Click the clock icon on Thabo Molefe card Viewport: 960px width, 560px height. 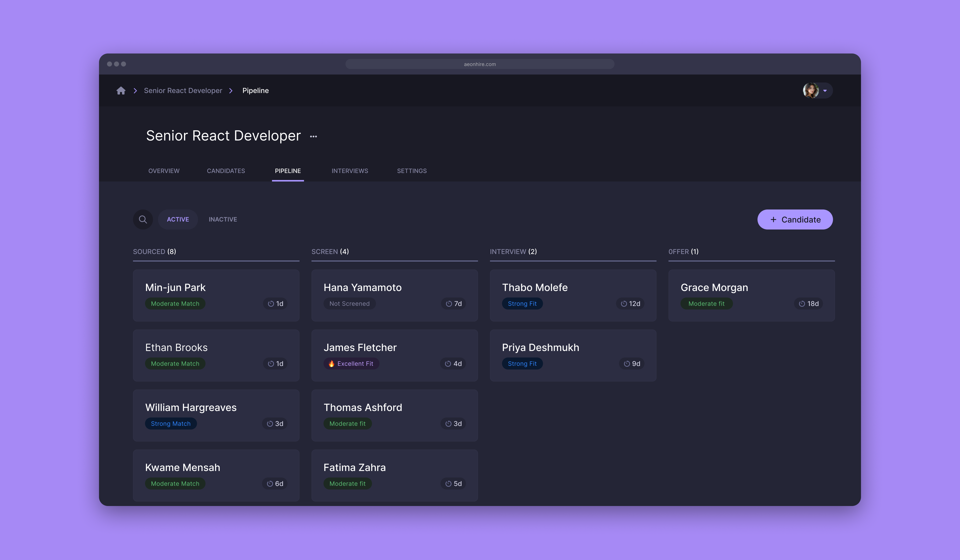(x=624, y=303)
